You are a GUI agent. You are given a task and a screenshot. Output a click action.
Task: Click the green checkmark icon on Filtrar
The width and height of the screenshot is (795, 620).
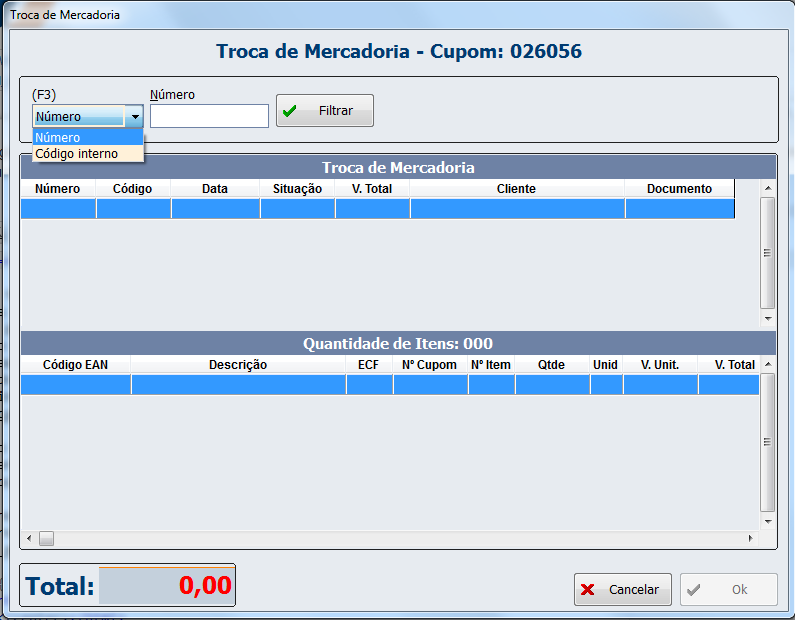(290, 111)
